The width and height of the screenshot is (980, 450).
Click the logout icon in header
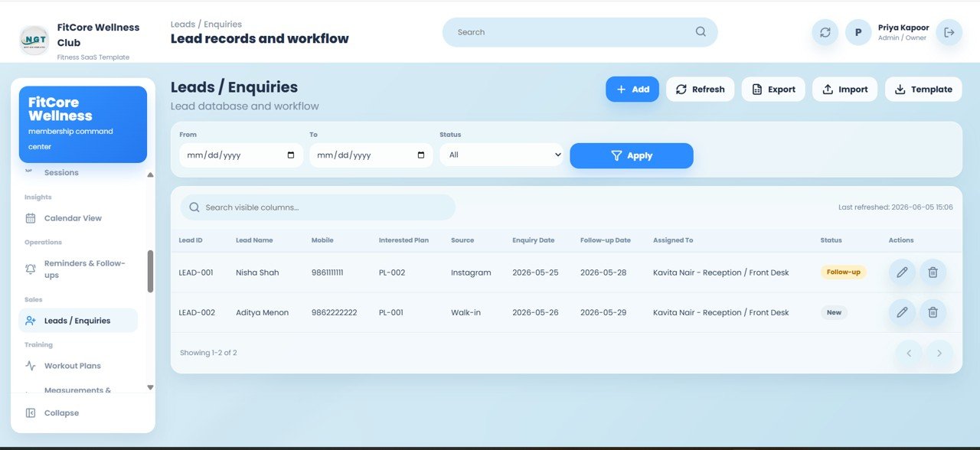[x=949, y=32]
